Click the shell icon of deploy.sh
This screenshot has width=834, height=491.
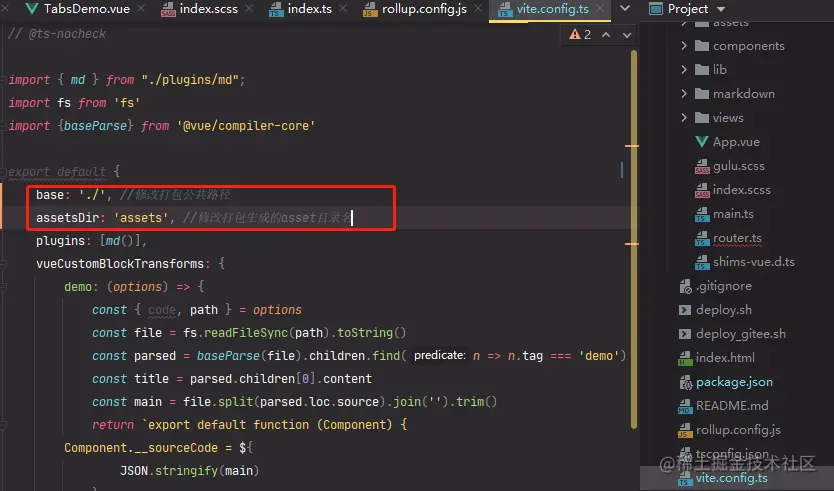[685, 310]
